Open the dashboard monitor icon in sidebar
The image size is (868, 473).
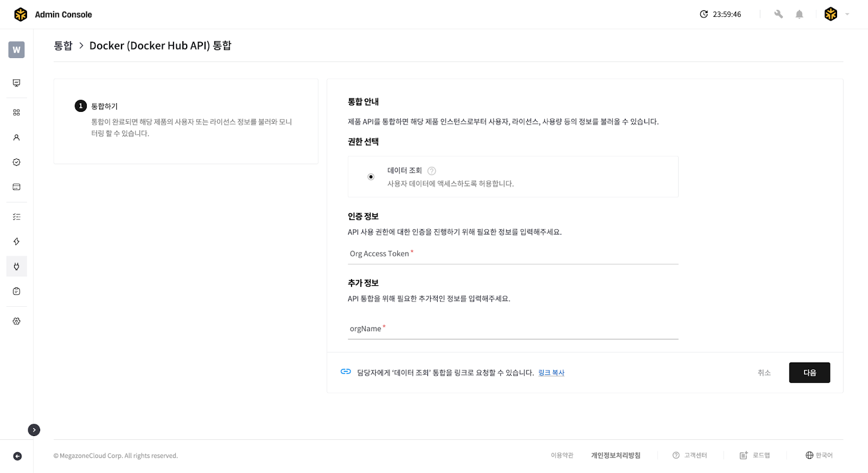tap(16, 83)
